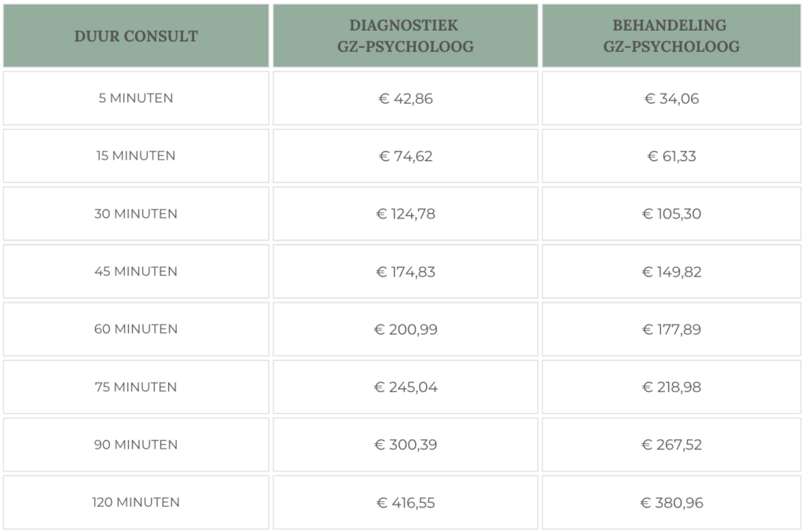Select the 60 MINUTEN row label
The image size is (805, 532).
[x=136, y=328]
